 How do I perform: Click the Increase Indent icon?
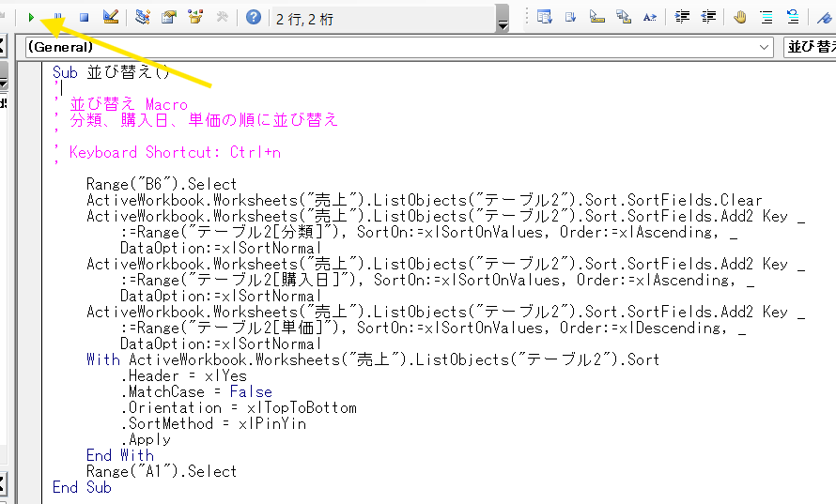(x=683, y=17)
